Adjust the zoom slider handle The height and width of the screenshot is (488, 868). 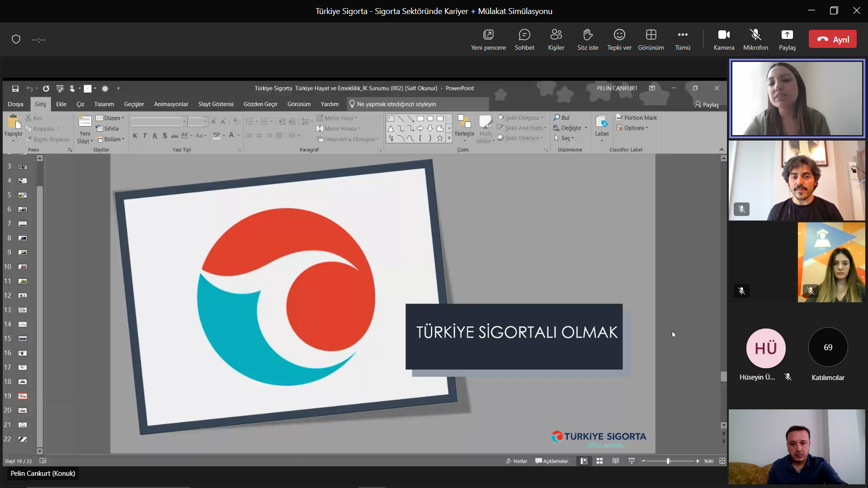pyautogui.click(x=668, y=461)
